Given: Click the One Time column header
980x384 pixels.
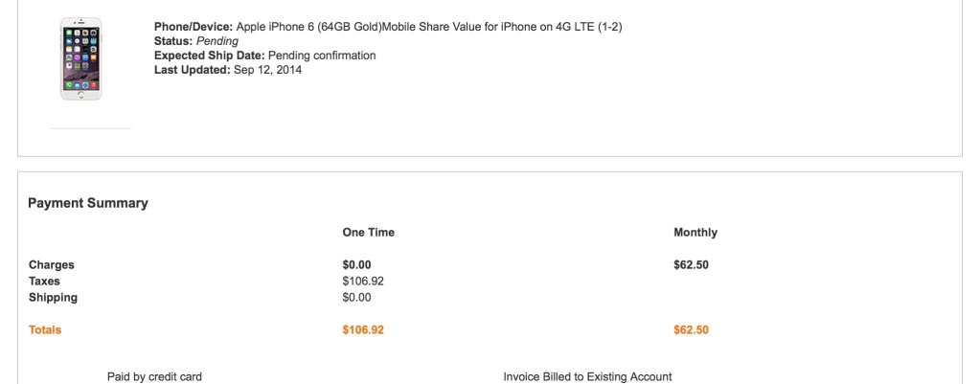Looking at the screenshot, I should [368, 233].
